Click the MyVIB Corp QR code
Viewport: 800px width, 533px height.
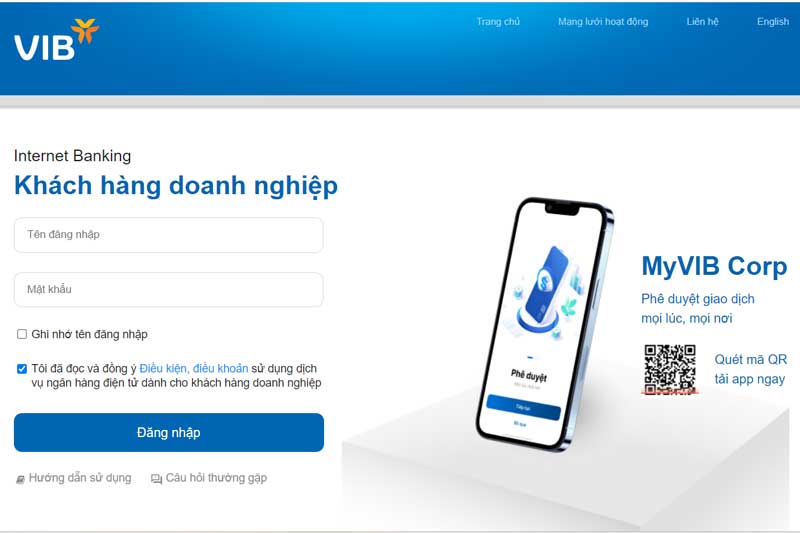(669, 369)
